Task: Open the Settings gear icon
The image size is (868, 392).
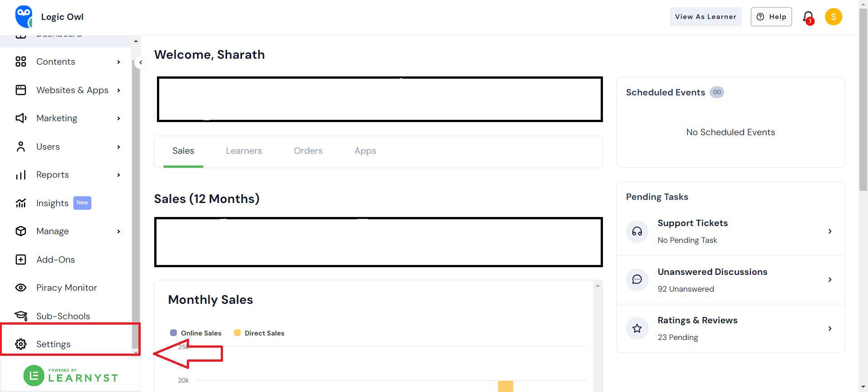Action: [21, 344]
